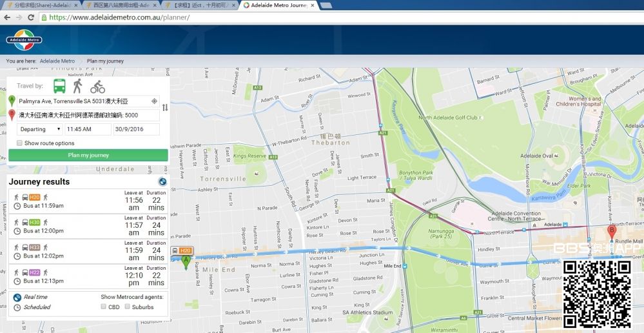
Task: Switch to the 分租求租(Share) browser tab
Action: tap(42, 5)
